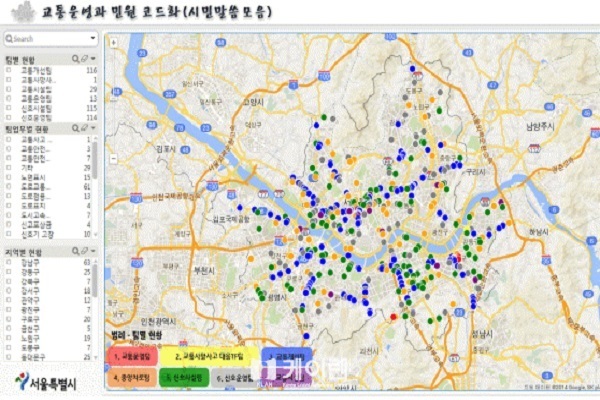
Task: Click the 범례 - 팀별 현황 legend title
Action: click(x=137, y=336)
